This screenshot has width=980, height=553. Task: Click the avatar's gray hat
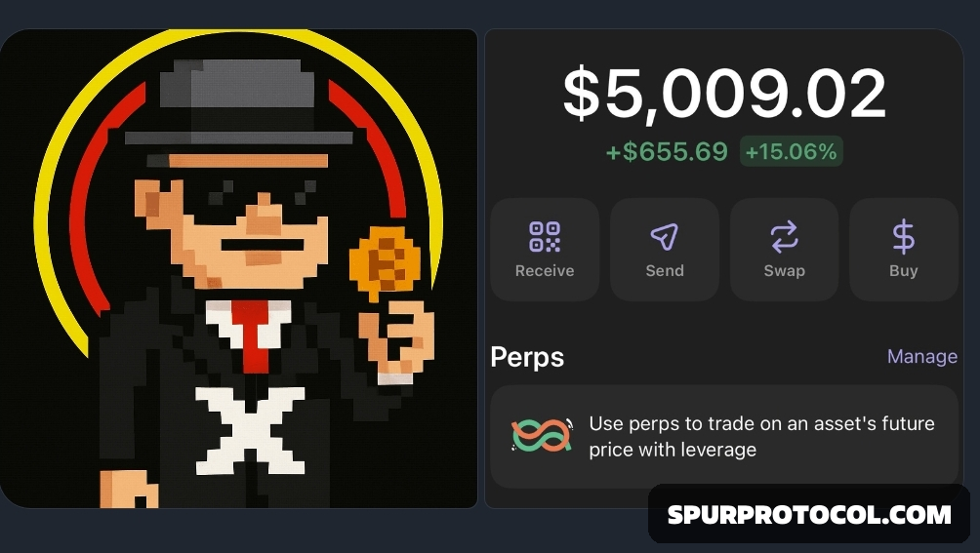(x=238, y=101)
